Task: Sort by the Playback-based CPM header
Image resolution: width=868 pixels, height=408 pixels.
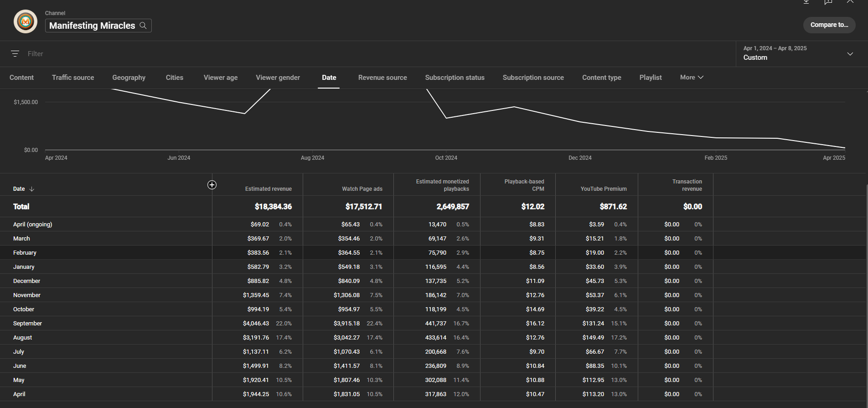Action: coord(524,185)
